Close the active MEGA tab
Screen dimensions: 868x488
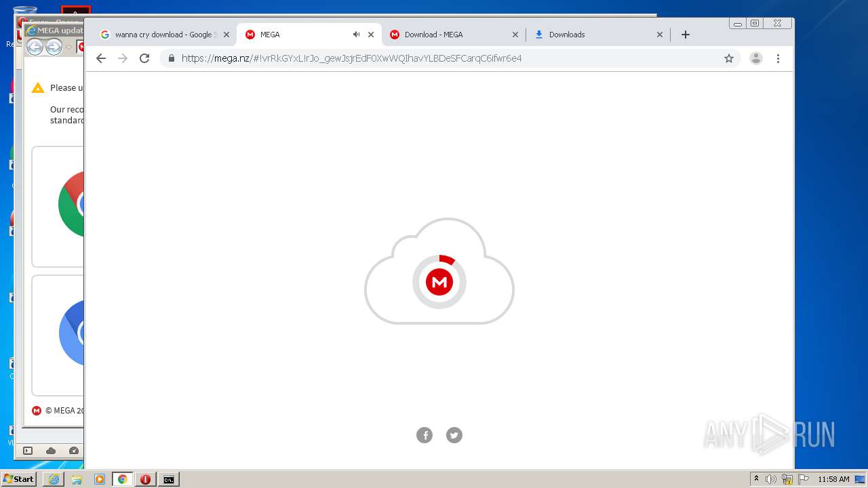coord(371,35)
